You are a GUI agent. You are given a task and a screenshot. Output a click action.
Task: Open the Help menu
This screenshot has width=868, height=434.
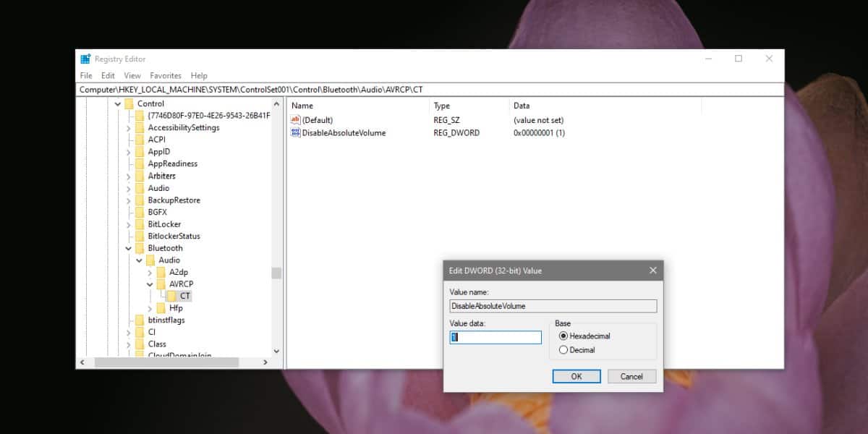[x=199, y=75]
